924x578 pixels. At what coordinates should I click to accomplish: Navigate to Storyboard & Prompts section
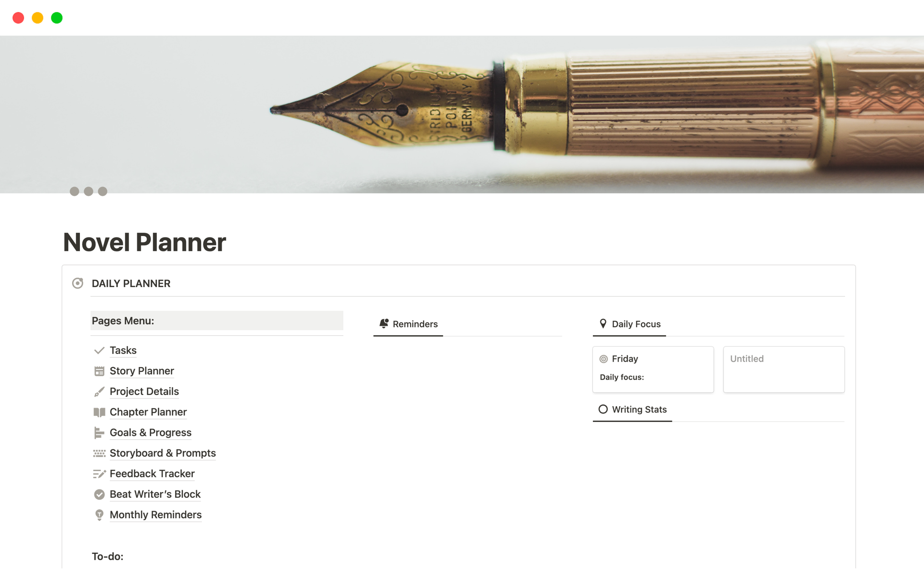point(163,453)
